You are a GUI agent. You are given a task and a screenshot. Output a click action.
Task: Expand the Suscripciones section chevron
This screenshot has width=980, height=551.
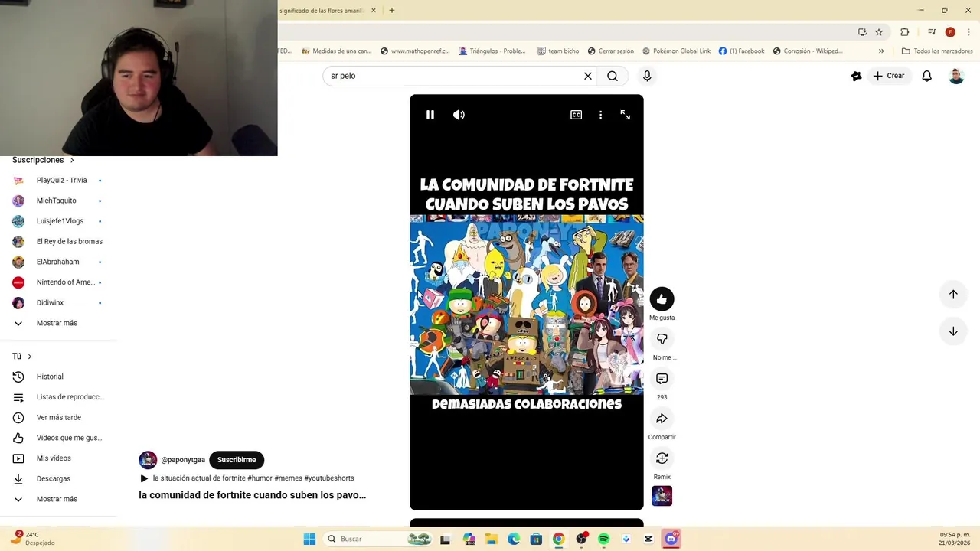tap(72, 160)
